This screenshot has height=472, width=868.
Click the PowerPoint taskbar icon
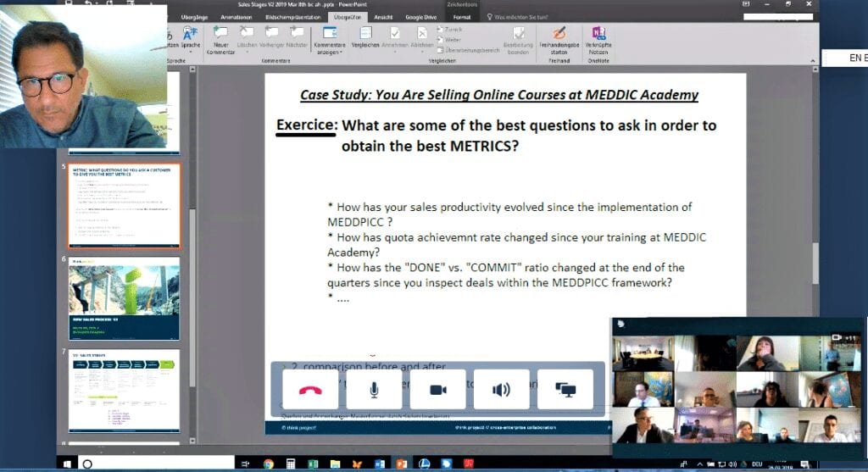point(401,464)
